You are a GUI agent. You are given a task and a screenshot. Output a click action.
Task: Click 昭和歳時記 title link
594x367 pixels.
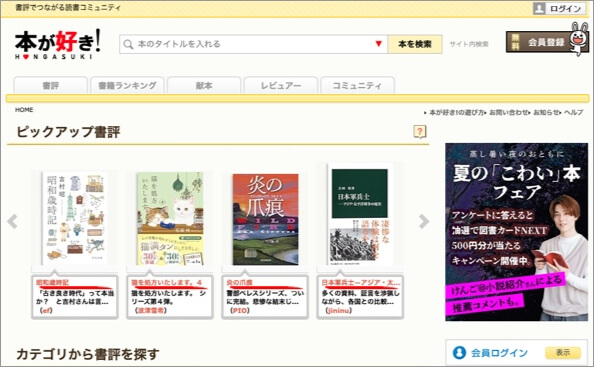(52, 283)
